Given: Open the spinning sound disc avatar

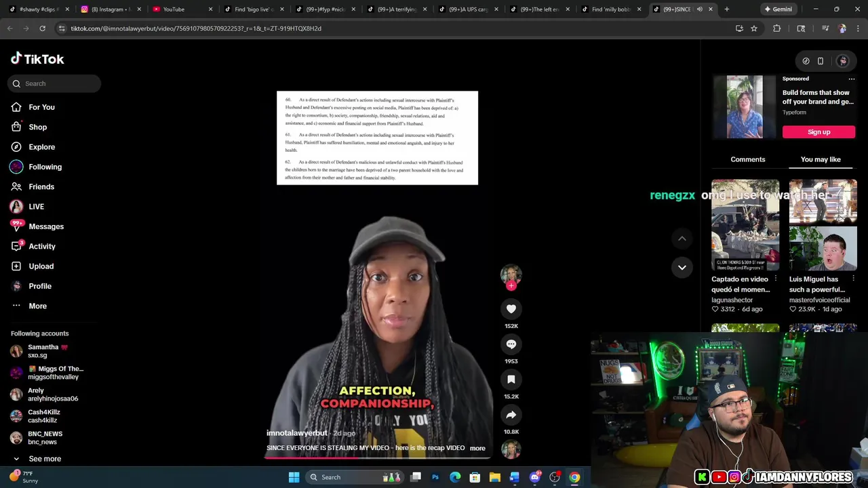Looking at the screenshot, I should tap(511, 449).
